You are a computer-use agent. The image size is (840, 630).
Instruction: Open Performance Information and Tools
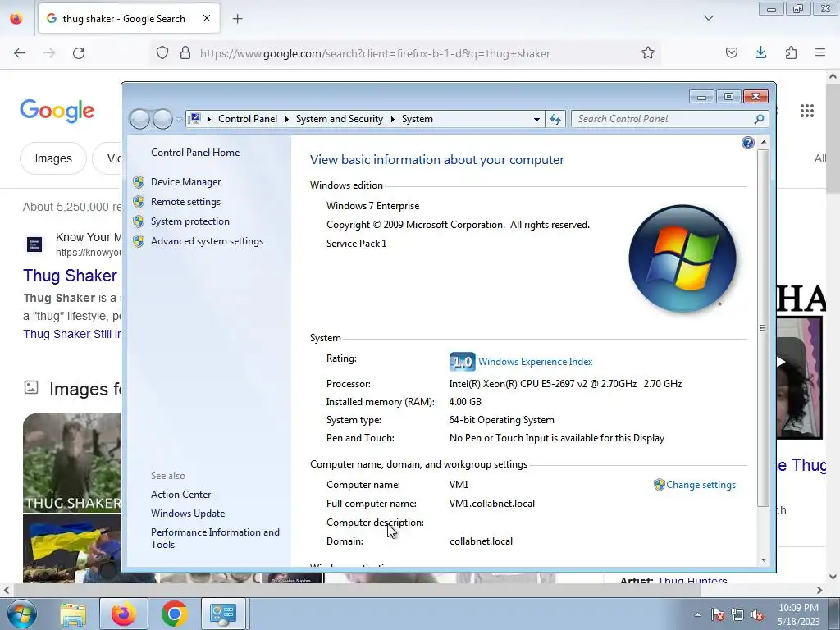215,538
